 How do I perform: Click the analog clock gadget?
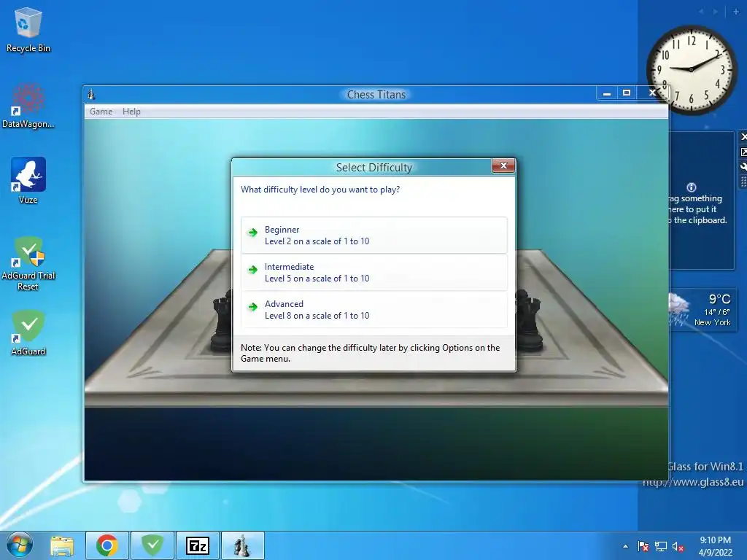[691, 69]
